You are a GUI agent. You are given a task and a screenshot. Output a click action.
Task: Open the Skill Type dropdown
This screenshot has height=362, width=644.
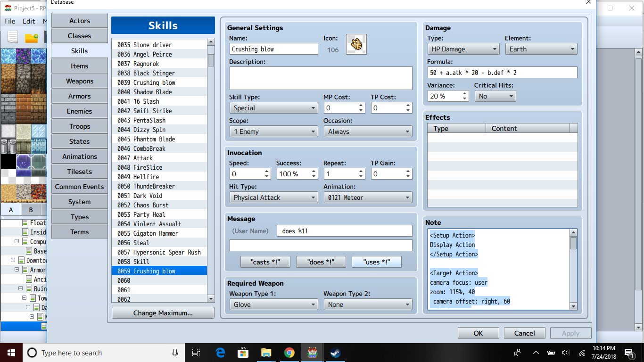pyautogui.click(x=274, y=108)
